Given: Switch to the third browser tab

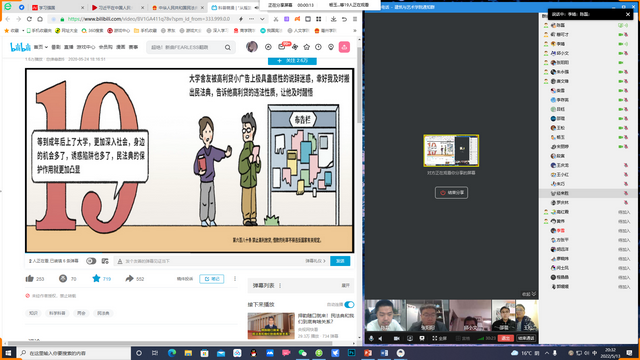Looking at the screenshot, I should pyautogui.click(x=178, y=8).
